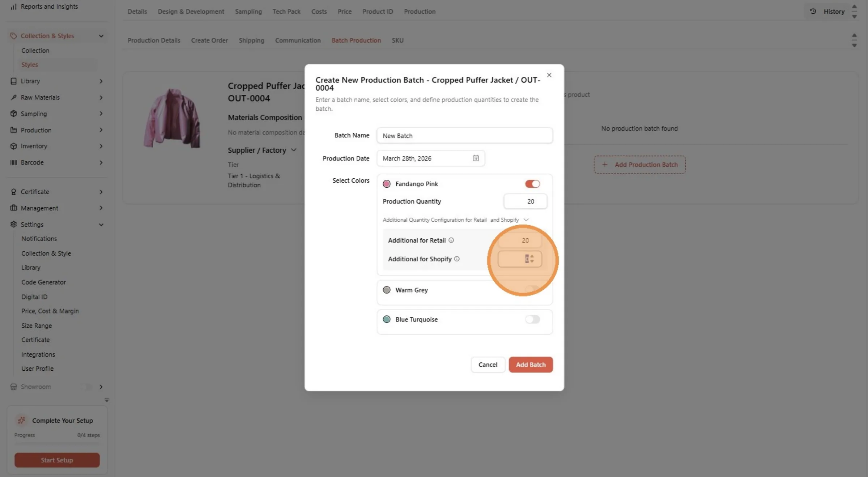
Task: Click the Reports and Insights chart icon
Action: (13, 7)
